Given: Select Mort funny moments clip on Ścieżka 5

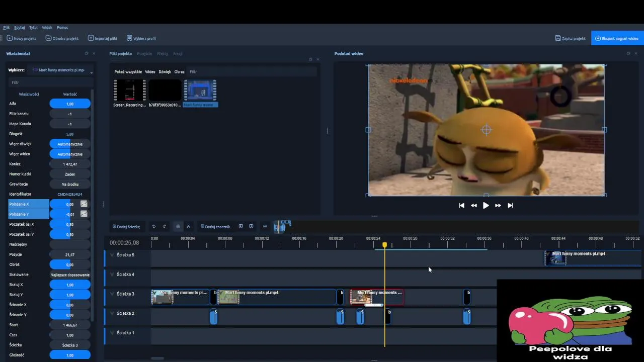Looking at the screenshot, I should (x=594, y=258).
